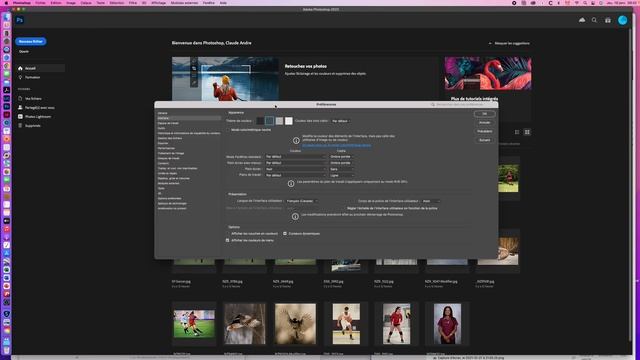Open the Apple menu

pyautogui.click(x=7, y=3)
